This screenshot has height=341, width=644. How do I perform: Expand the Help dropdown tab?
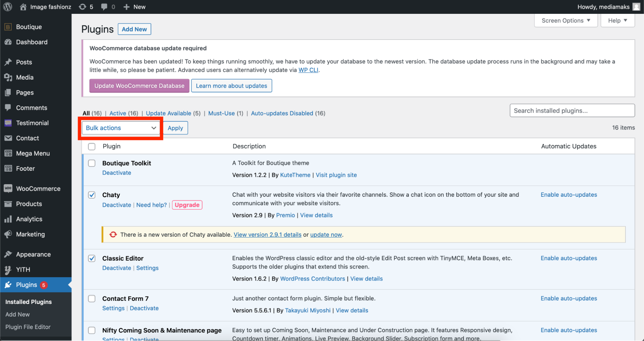click(x=617, y=21)
